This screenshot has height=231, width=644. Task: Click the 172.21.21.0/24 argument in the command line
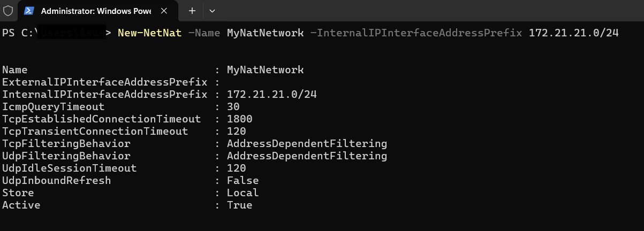coord(573,33)
